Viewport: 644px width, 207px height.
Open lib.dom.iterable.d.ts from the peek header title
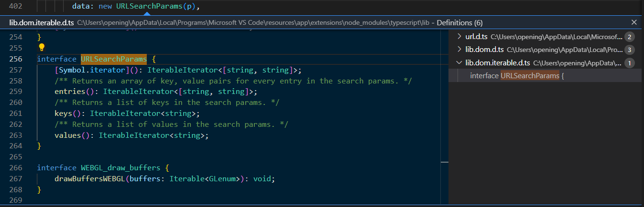pos(41,22)
